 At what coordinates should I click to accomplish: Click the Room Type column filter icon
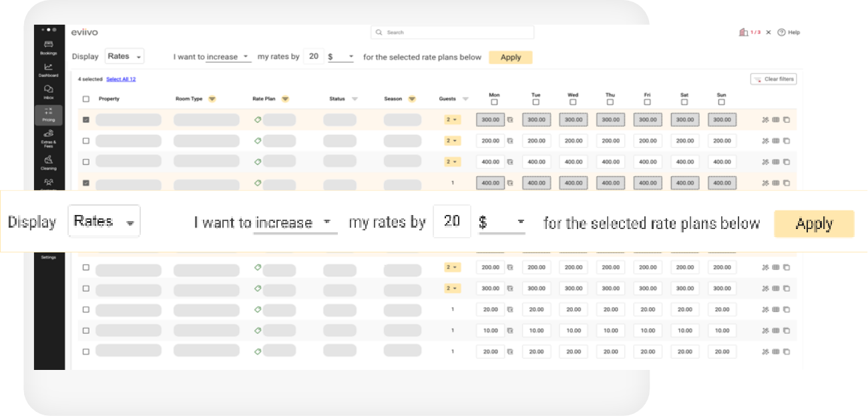[x=212, y=99]
